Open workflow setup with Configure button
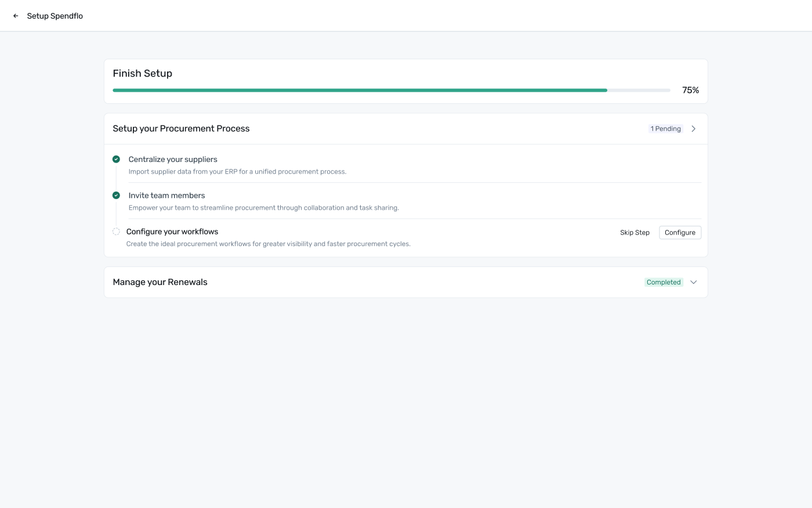Image resolution: width=812 pixels, height=508 pixels. (680, 233)
